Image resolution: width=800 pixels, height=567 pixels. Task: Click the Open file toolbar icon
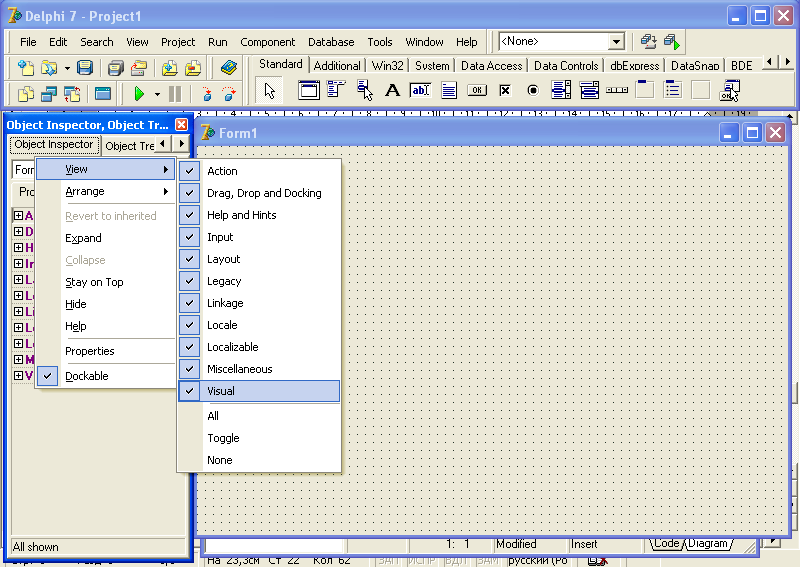pos(49,68)
